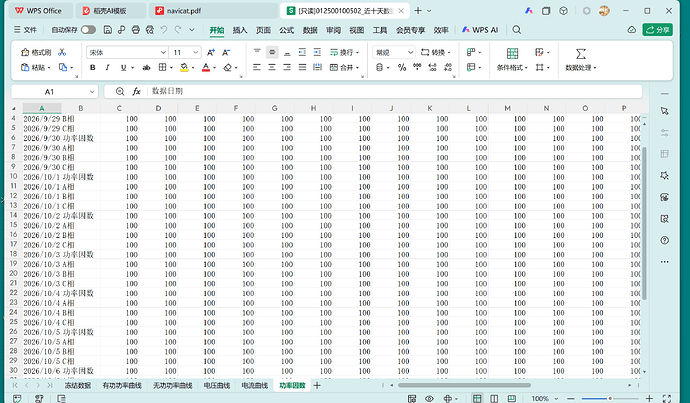Click the selection arrow tool in right sidebar

664,111
